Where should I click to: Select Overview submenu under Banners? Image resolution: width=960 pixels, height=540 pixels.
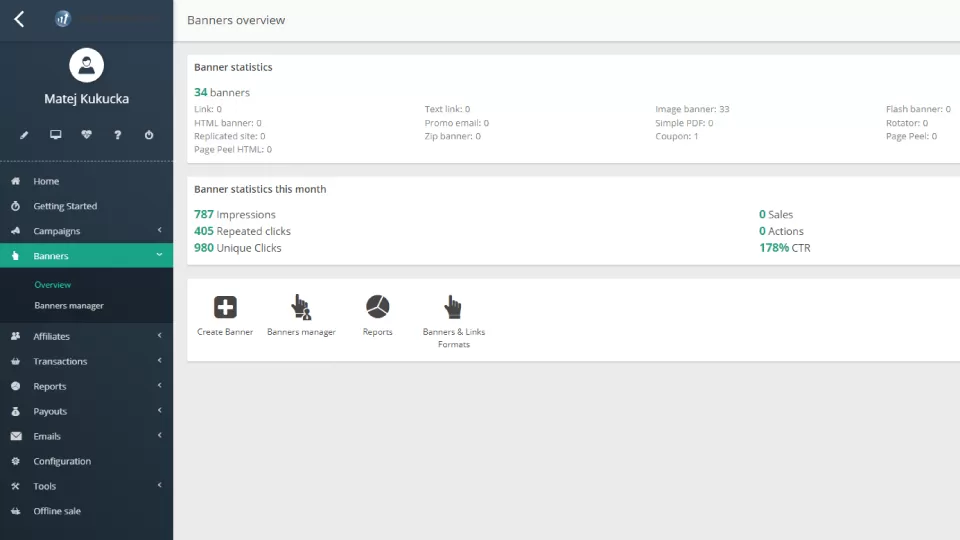[53, 285]
